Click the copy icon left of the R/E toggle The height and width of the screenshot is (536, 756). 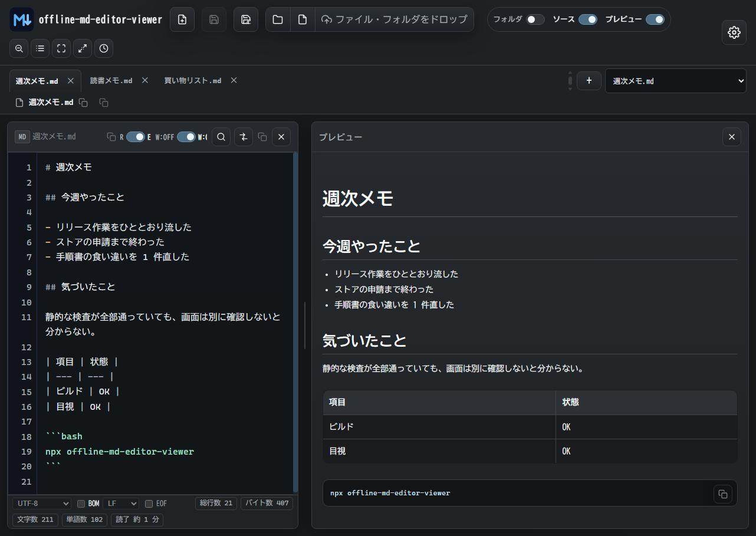pyautogui.click(x=111, y=137)
